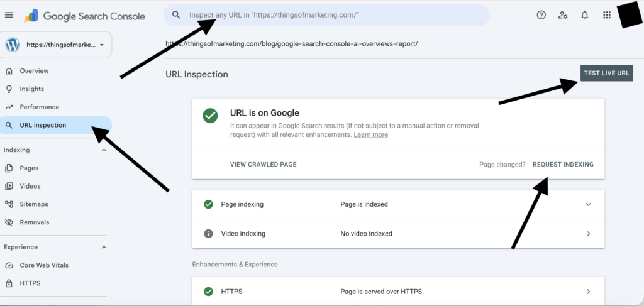Screen dimensions: 644x306
Task: Click the Insights lightbulb icon
Action: point(9,89)
